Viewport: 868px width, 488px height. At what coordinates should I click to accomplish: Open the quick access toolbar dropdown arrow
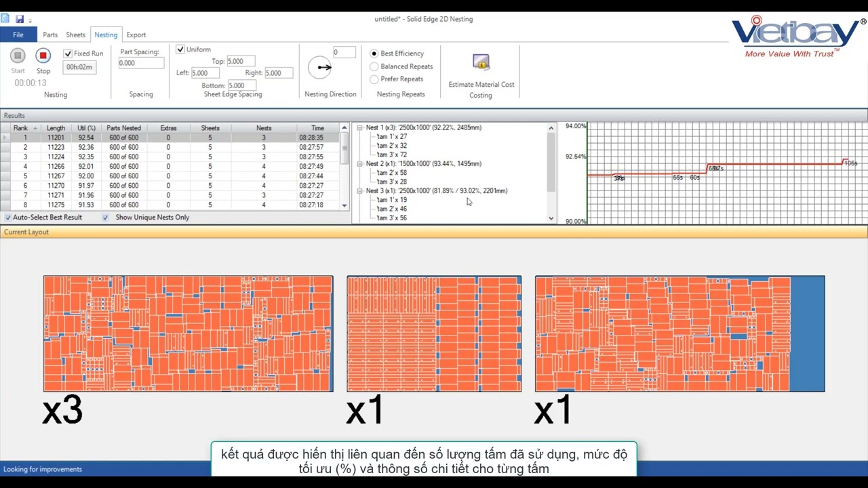coord(30,21)
